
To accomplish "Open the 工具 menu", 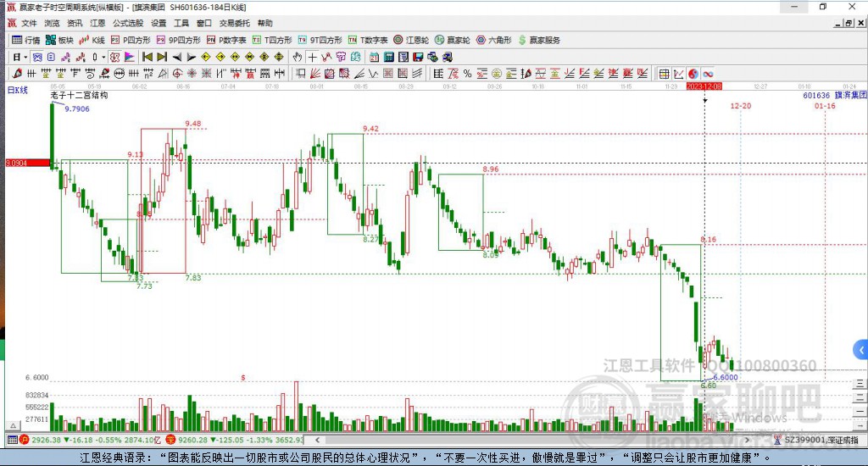I will pyautogui.click(x=181, y=23).
